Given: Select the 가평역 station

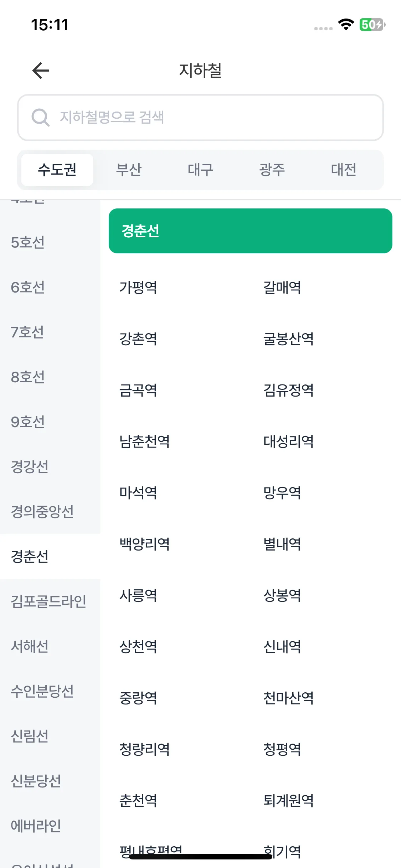Looking at the screenshot, I should [138, 288].
